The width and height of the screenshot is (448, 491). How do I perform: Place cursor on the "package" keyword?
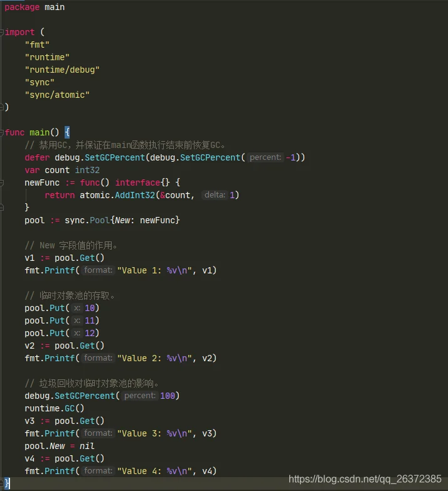[22, 7]
